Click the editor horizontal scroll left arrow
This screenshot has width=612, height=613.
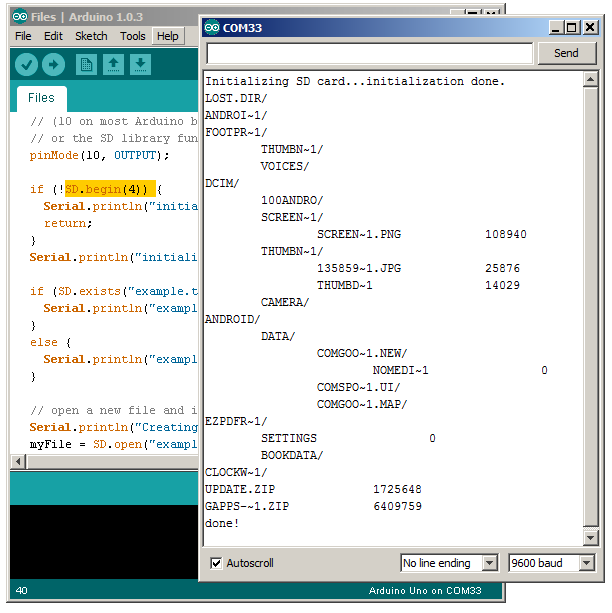(x=18, y=462)
